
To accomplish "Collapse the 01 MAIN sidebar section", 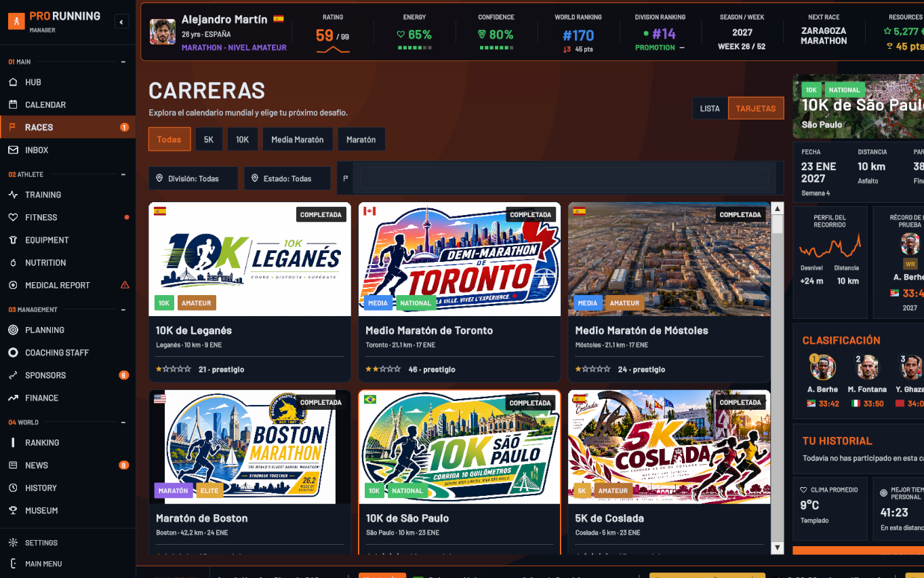I will click(x=123, y=62).
